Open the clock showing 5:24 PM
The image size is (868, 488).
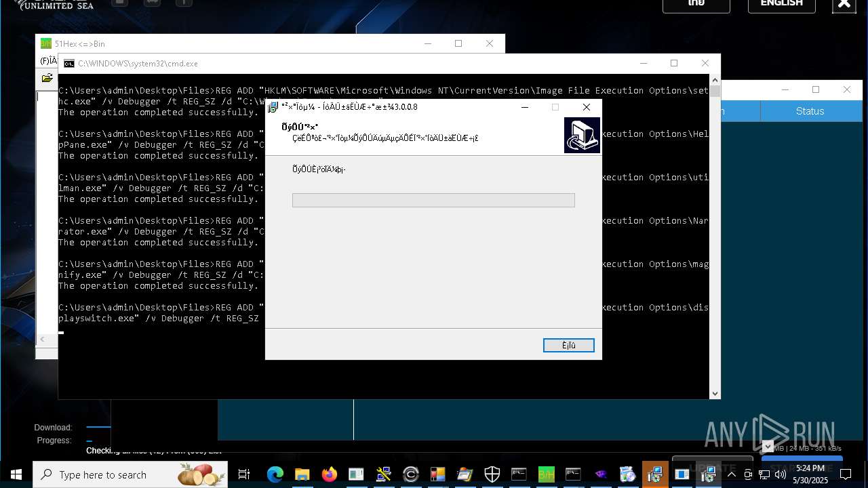810,474
